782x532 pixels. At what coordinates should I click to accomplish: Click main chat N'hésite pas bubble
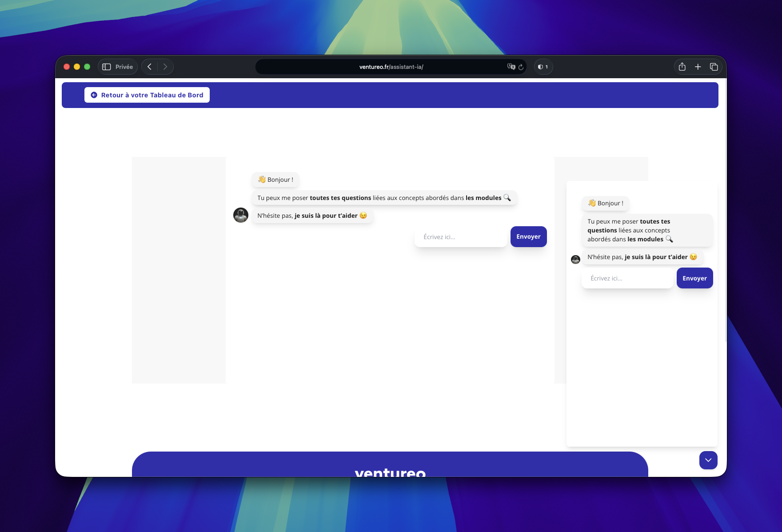(312, 216)
